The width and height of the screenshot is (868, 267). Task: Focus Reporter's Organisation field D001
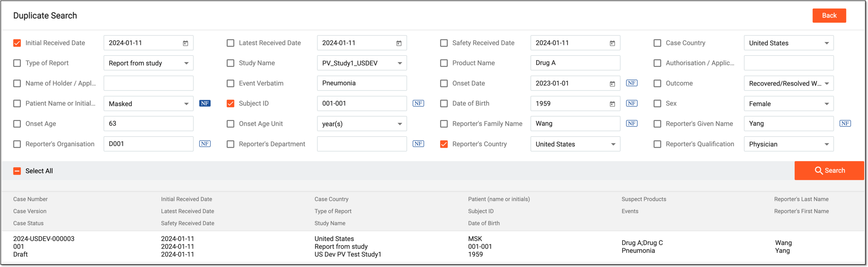tap(149, 144)
